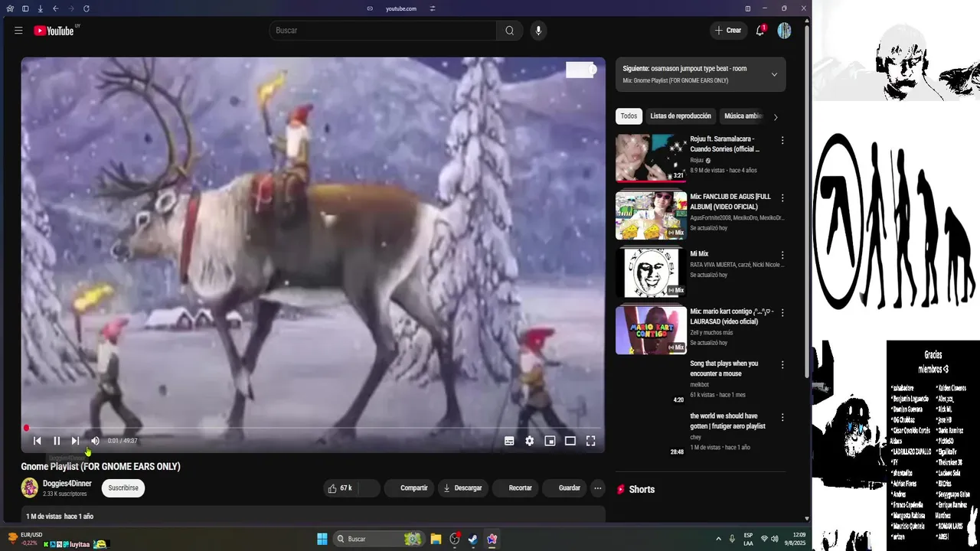Focus the YouTube Buscar search field
Screen dimensions: 980x551
383,31
